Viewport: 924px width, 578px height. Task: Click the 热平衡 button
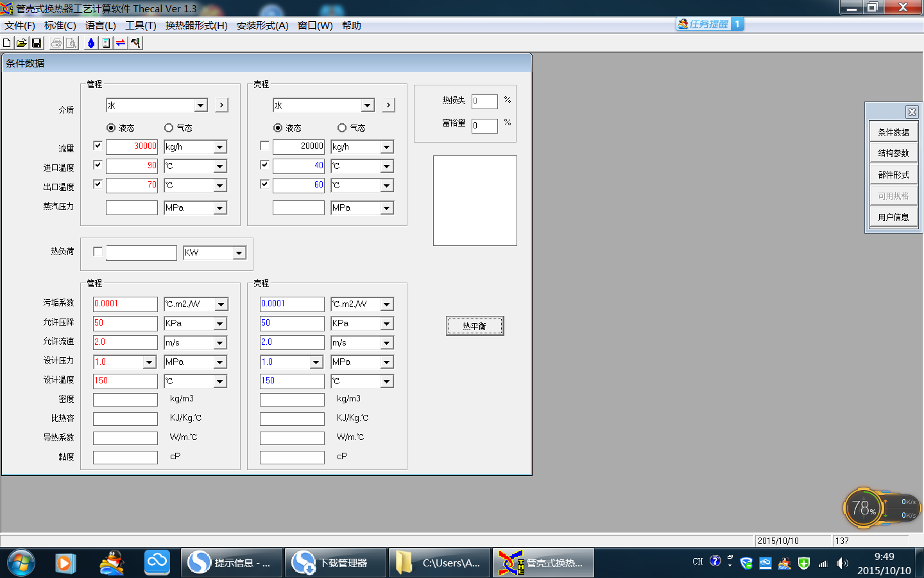[x=475, y=326]
